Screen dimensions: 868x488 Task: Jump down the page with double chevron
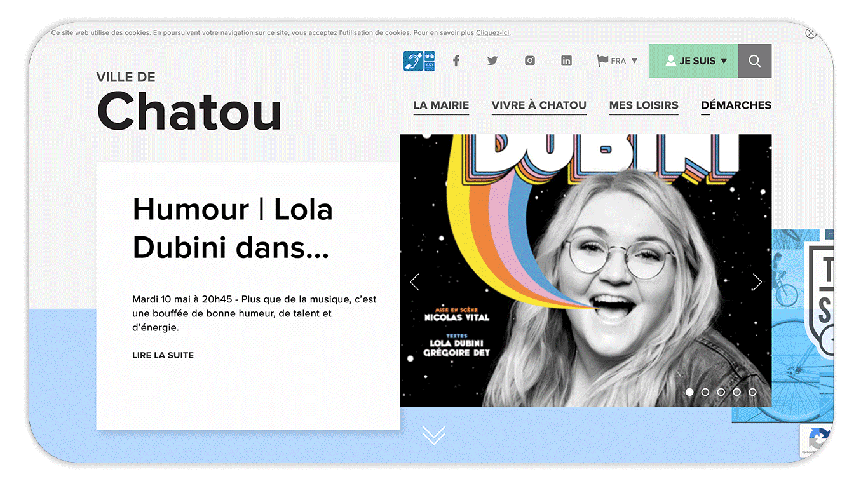coord(434,435)
